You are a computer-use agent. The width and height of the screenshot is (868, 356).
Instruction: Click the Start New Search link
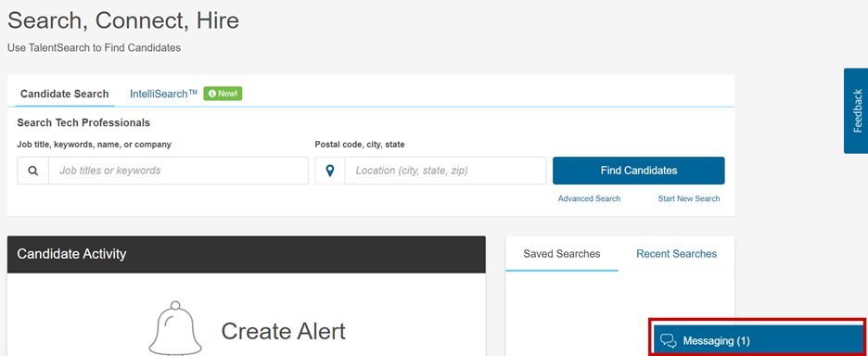pyautogui.click(x=689, y=198)
